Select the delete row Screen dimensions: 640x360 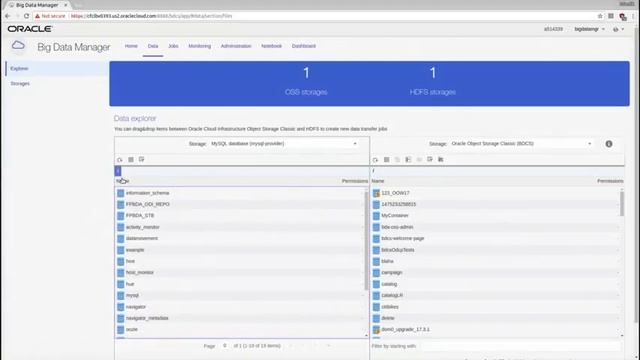496,318
